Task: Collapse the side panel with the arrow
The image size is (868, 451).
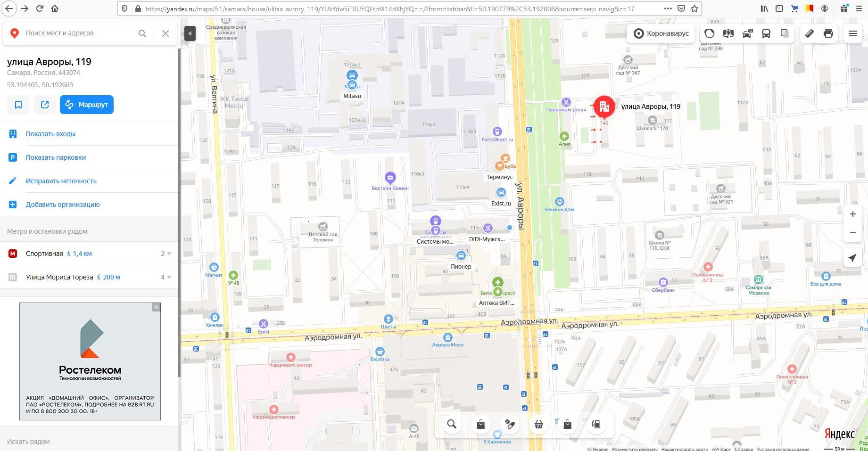Action: coord(190,33)
